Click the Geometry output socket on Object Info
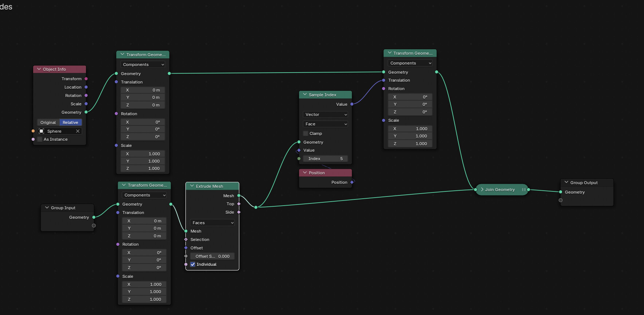 pos(86,112)
